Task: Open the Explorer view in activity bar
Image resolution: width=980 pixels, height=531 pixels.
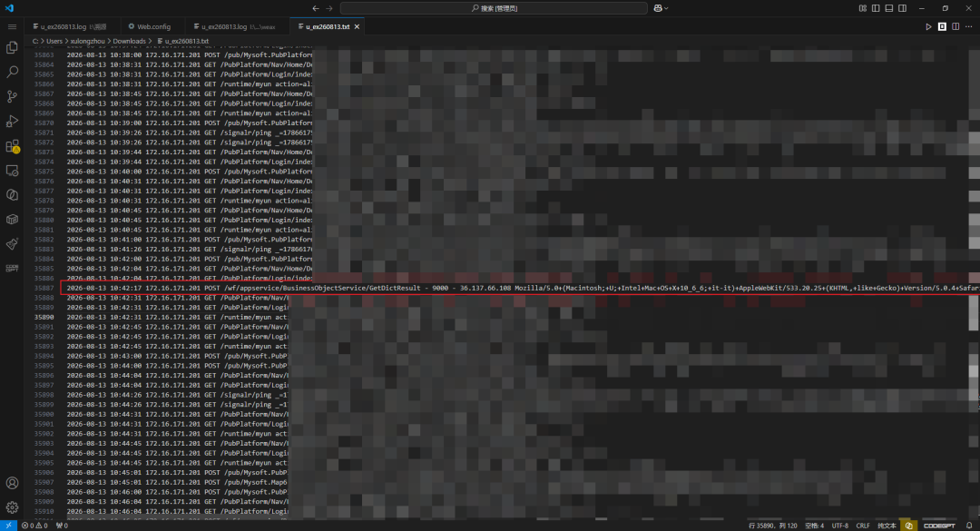Action: [x=12, y=47]
